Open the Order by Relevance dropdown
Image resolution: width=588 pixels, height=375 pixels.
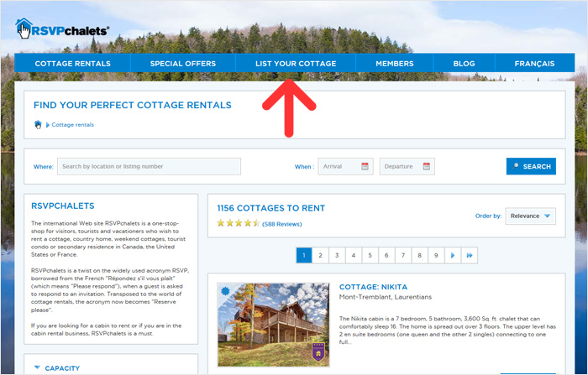click(x=530, y=216)
